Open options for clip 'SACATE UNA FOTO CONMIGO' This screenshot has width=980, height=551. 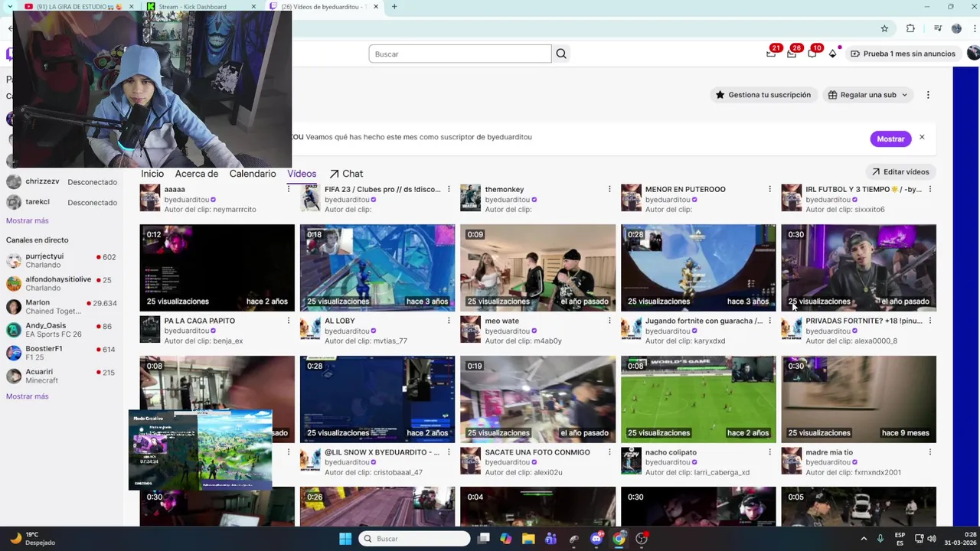tap(609, 452)
